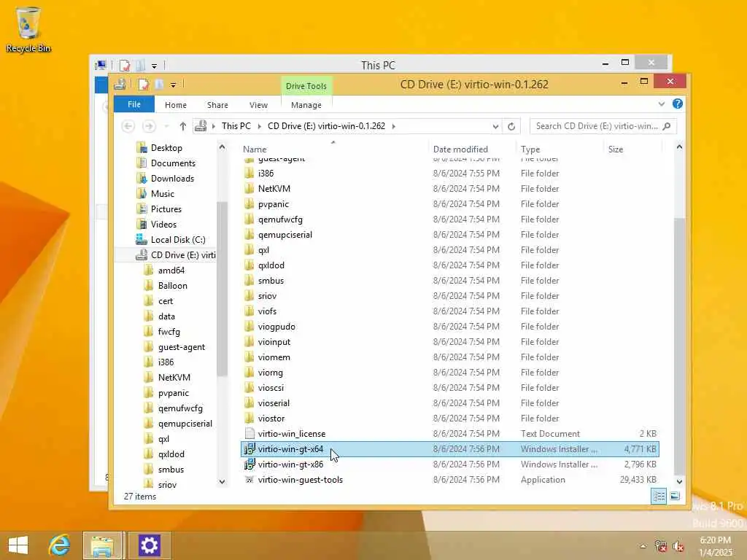Sort by the Type column header
Screen dimensions: 747x560
530,149
